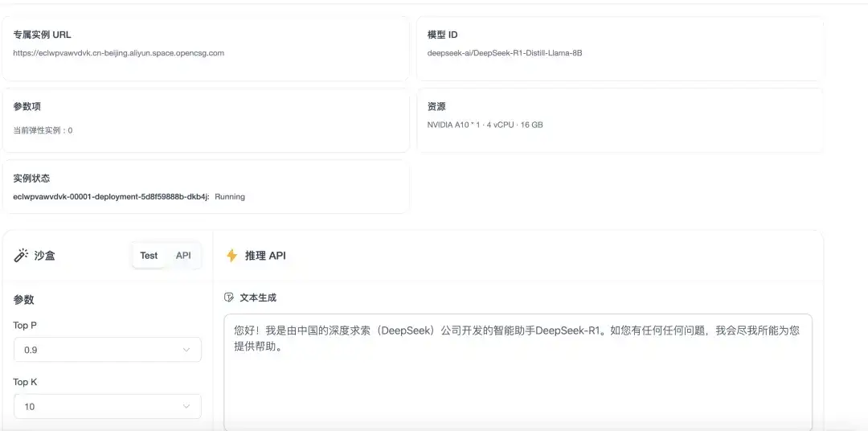Open the Top P dropdown
The height and width of the screenshot is (431, 868).
coord(108,350)
